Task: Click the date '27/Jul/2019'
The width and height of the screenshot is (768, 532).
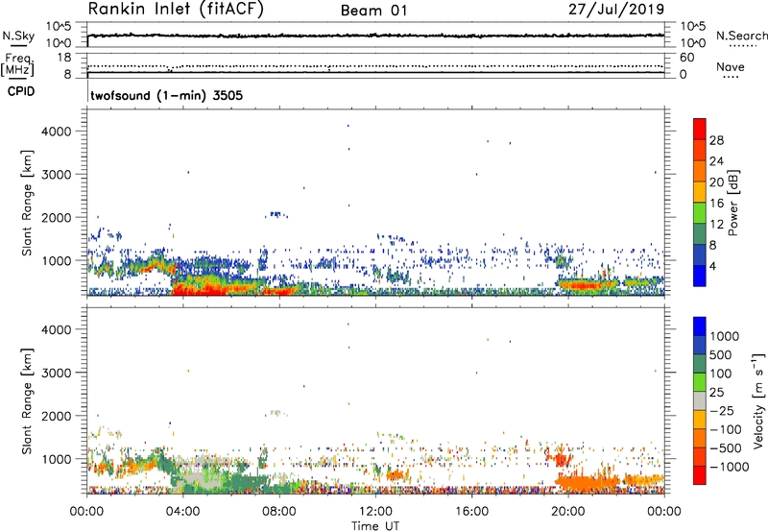Action: click(616, 10)
